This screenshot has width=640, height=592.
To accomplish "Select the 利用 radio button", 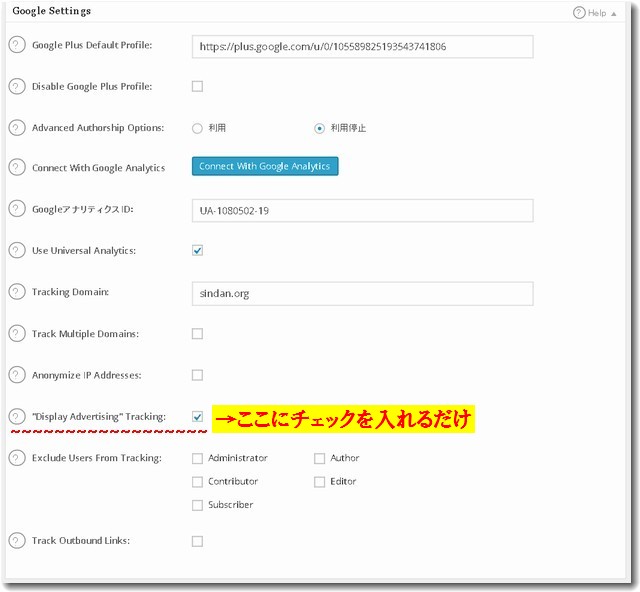I will tap(197, 128).
